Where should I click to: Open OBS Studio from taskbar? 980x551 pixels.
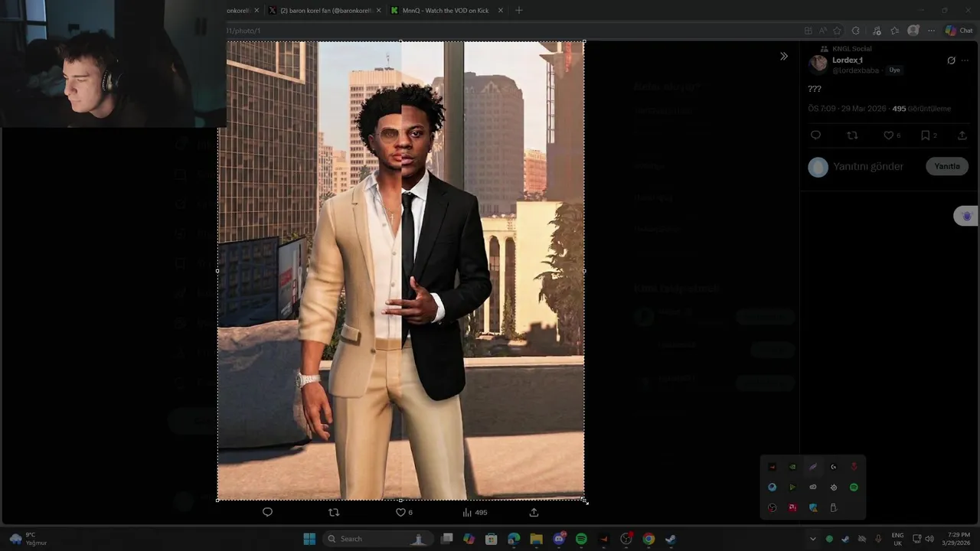coord(626,539)
